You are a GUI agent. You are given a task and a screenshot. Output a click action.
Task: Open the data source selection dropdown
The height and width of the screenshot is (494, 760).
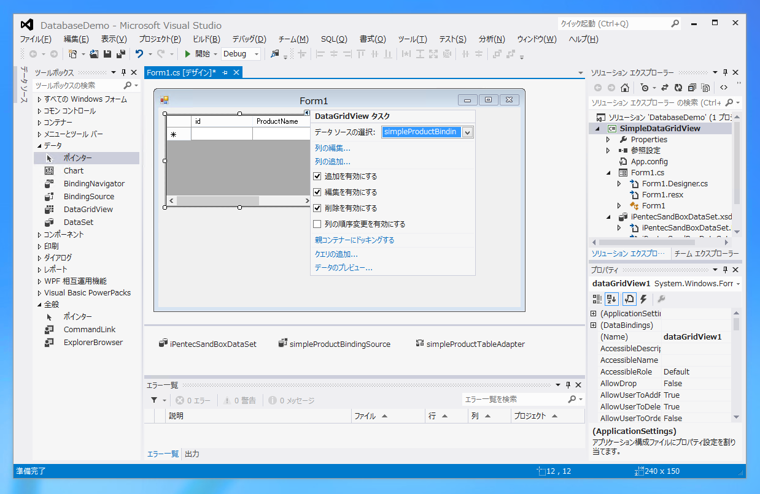coord(468,132)
